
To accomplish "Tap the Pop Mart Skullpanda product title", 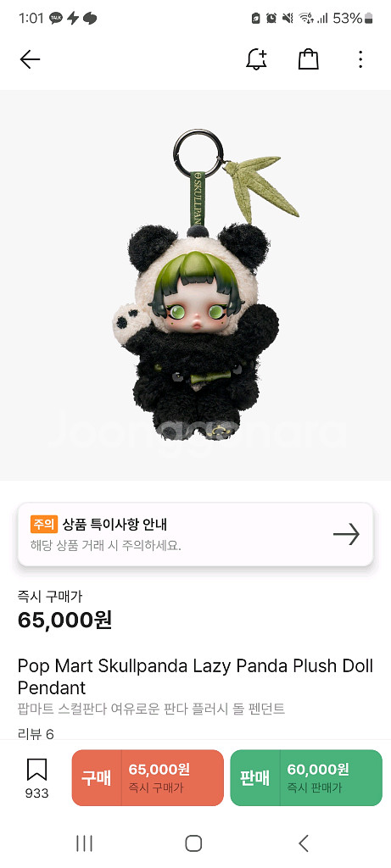I will 195,676.
